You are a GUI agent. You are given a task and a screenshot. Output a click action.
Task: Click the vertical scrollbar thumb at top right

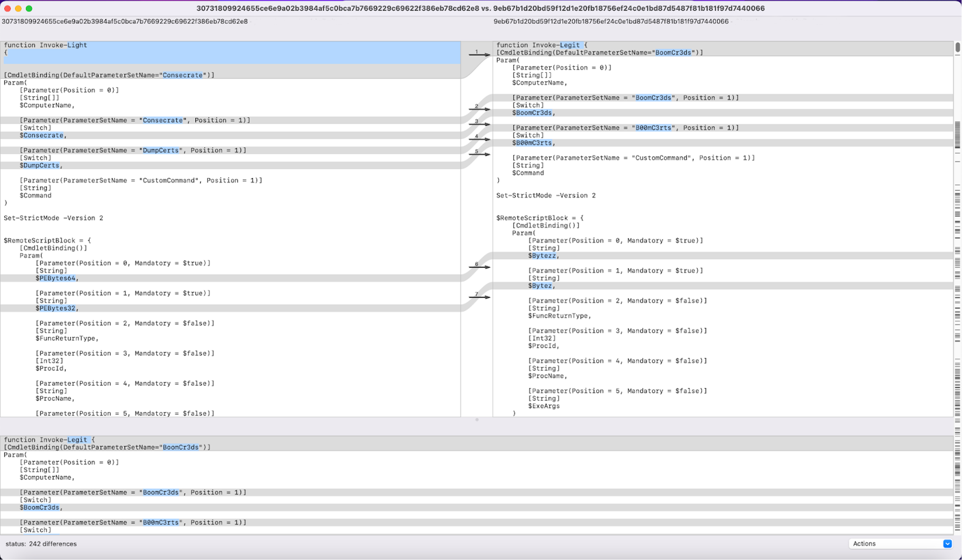tap(958, 47)
